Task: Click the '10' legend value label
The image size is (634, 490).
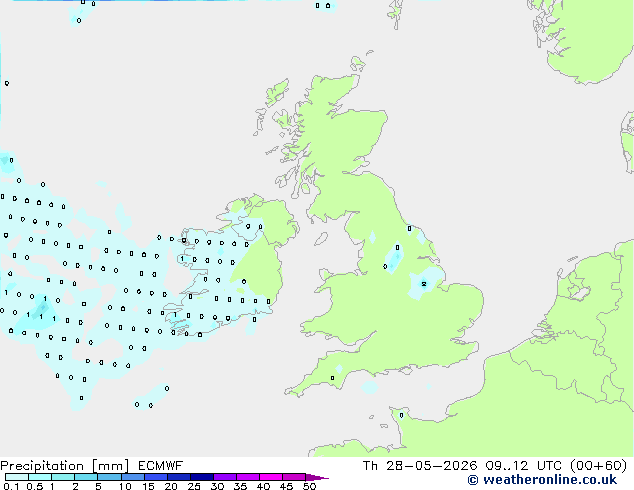Action: (125, 486)
